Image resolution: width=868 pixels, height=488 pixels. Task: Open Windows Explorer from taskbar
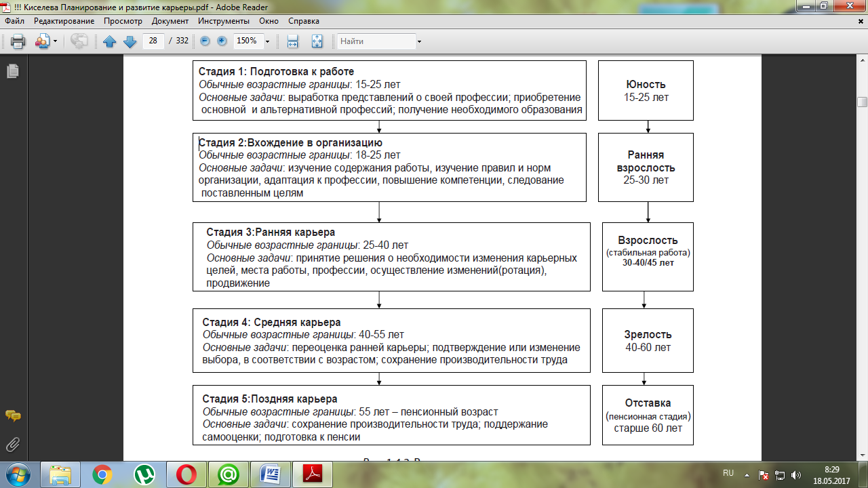pos(60,474)
